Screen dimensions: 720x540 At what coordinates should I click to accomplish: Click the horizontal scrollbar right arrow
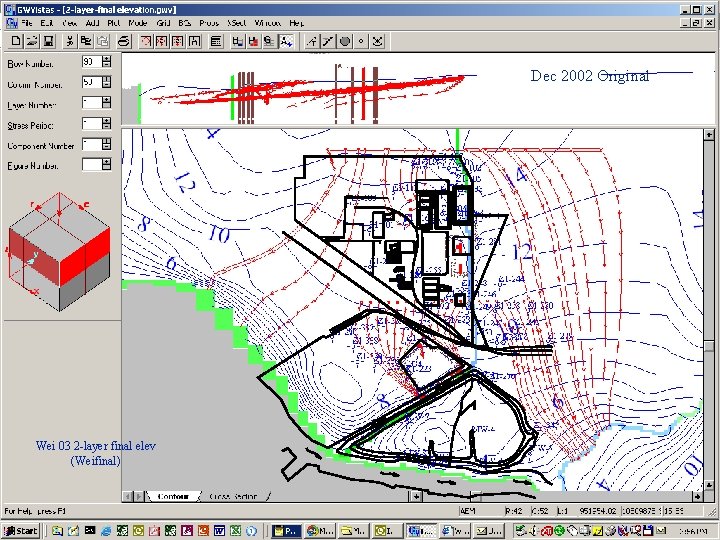click(698, 496)
